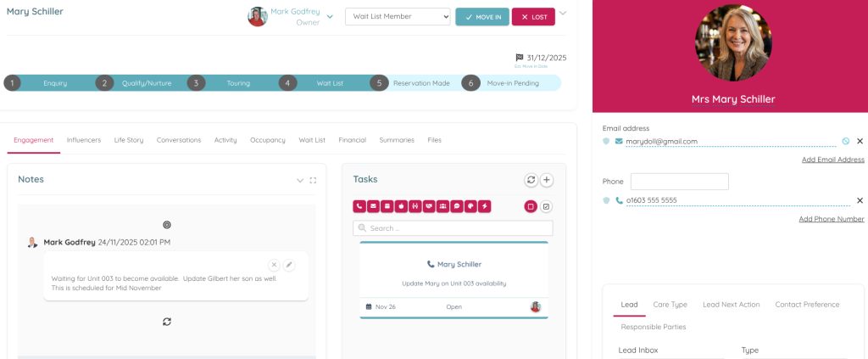The image size is (868, 359).
Task: Open the Wait List Member status dropdown
Action: (398, 17)
